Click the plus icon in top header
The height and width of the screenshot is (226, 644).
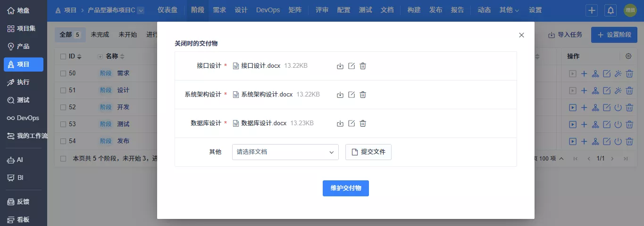592,10
